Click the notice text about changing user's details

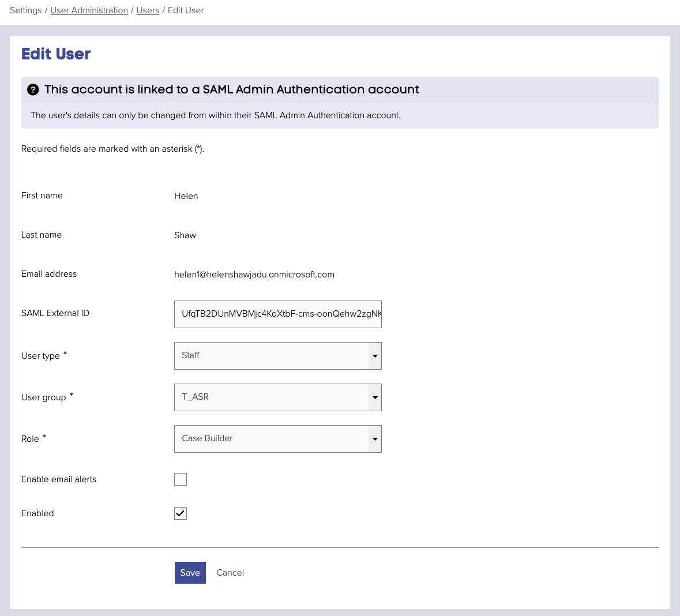point(216,115)
